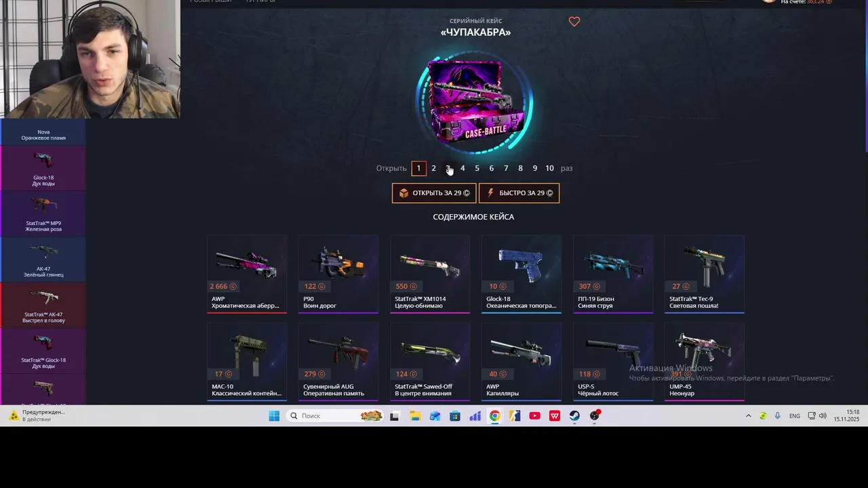Open ПП-19 Бизон Синяя струя card

(613, 274)
